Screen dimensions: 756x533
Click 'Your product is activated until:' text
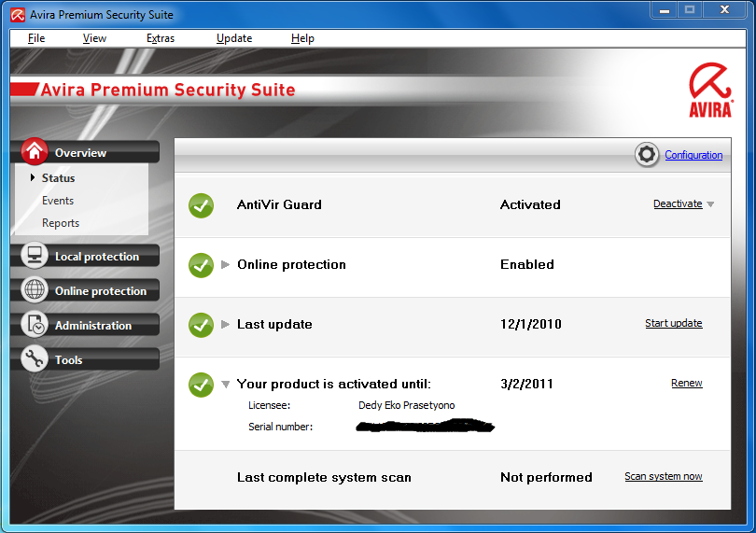pyautogui.click(x=333, y=384)
